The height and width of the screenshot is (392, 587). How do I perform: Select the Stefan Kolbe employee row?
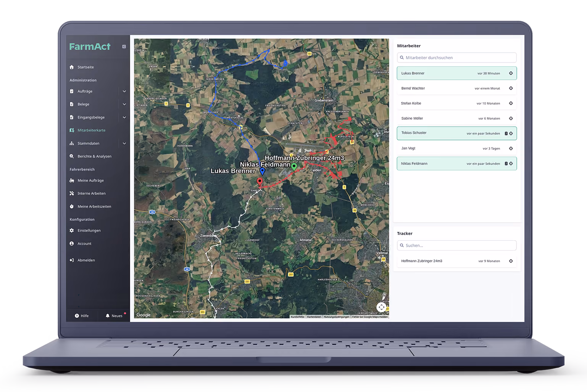pos(456,104)
